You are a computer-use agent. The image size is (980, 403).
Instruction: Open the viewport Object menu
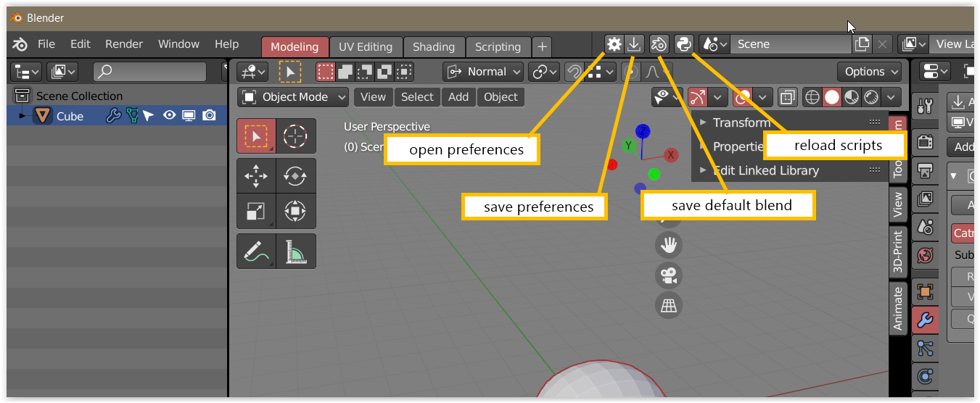tap(501, 96)
